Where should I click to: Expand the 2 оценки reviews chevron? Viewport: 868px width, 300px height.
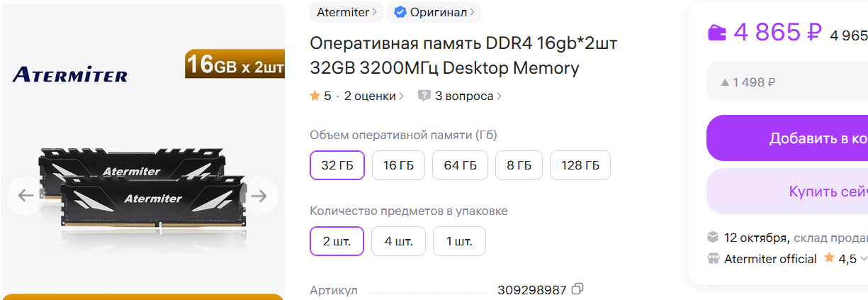pos(402,96)
